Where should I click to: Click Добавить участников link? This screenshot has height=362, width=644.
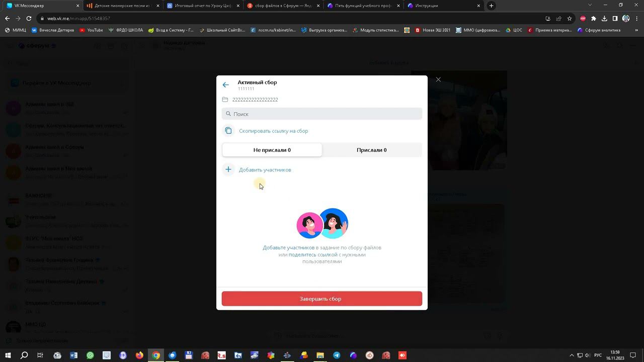(x=265, y=170)
